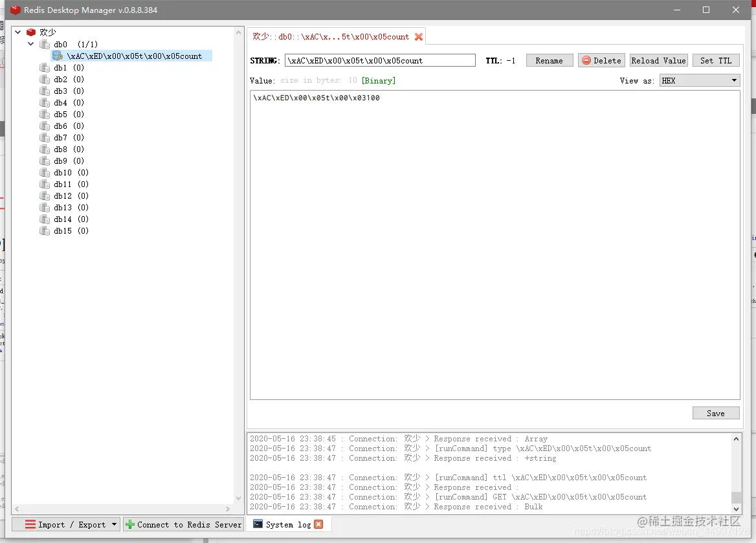
Task: Open the View as HEX dropdown
Action: (x=700, y=80)
